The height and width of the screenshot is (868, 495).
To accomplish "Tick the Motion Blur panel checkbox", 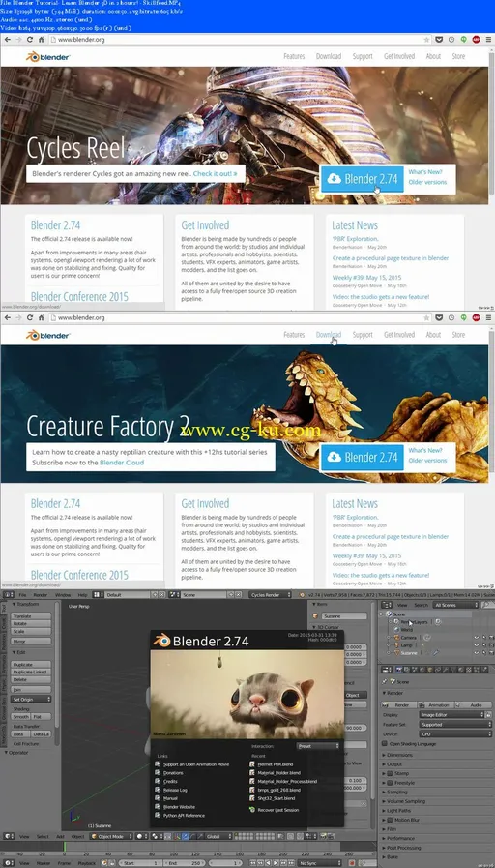I will (390, 820).
